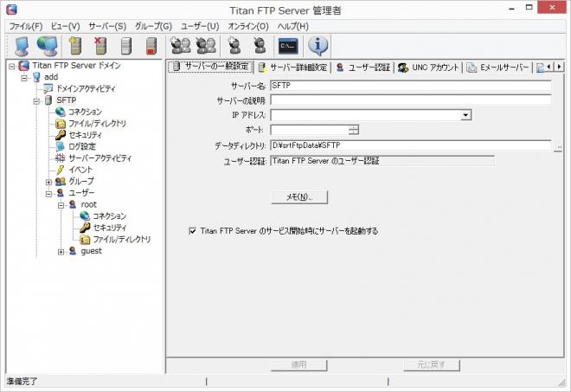Switch to the ユーザー認証 tab
571x392 pixels.
coord(362,67)
